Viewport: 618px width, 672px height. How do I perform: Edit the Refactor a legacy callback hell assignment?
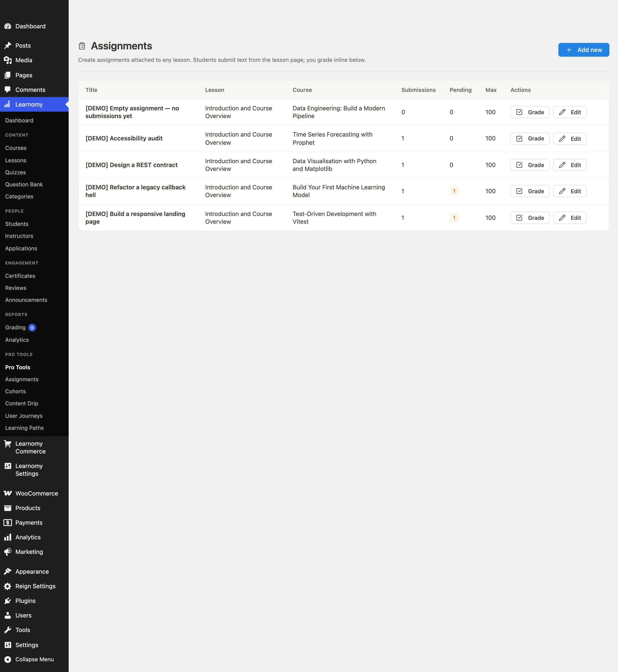570,191
